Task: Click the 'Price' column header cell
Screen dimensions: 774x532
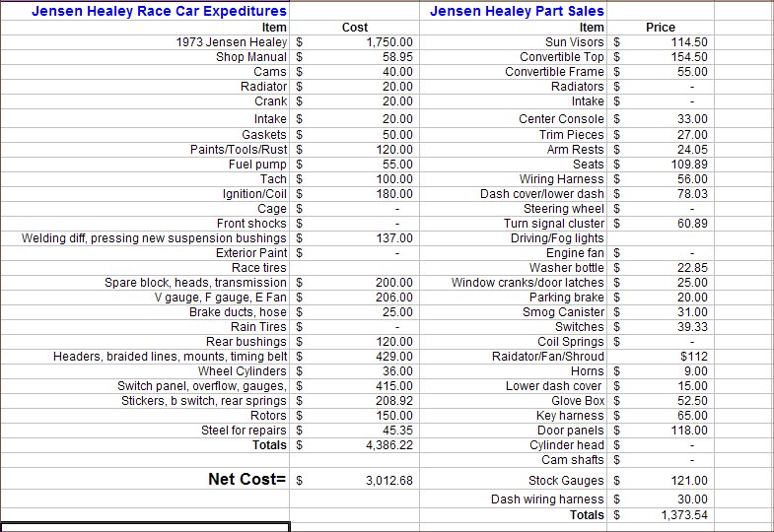Action: [661, 28]
